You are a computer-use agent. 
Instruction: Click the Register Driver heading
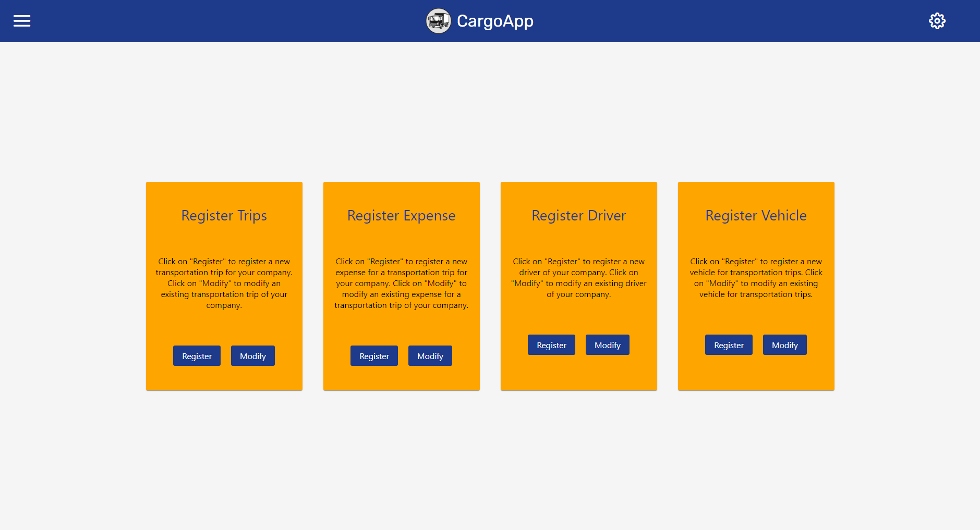click(579, 216)
